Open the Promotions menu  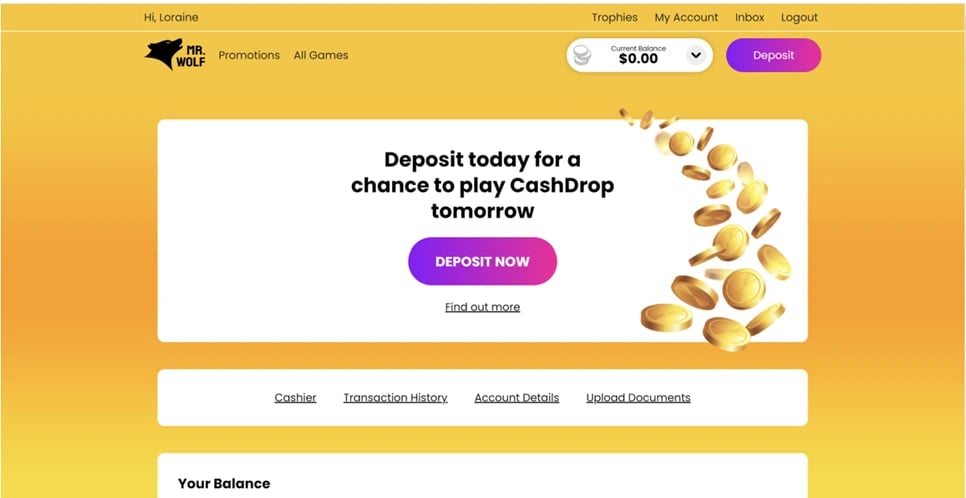pyautogui.click(x=249, y=55)
